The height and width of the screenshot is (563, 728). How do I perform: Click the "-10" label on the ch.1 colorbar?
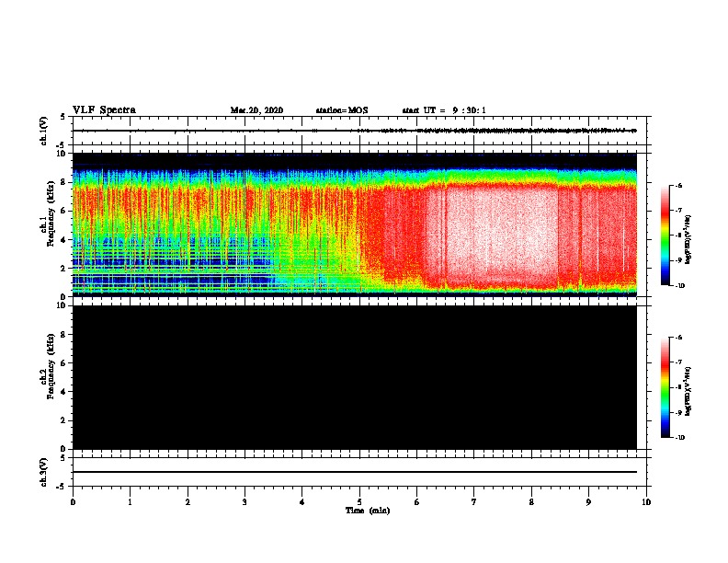click(x=679, y=286)
